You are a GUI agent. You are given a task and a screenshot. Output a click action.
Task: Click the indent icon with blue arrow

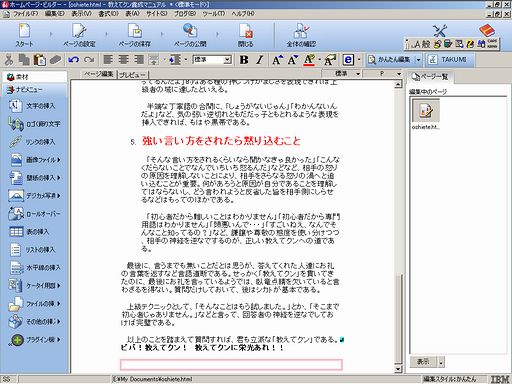coord(175,60)
